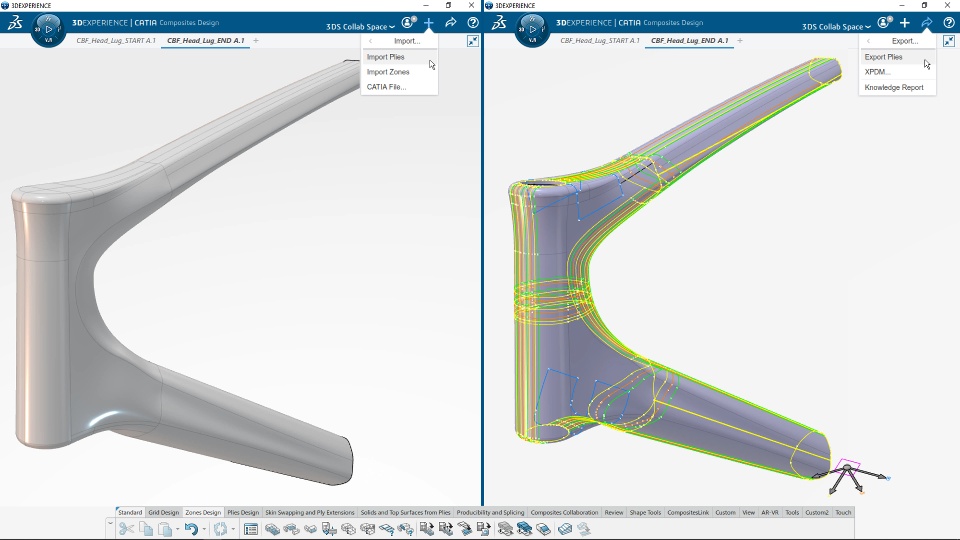The width and height of the screenshot is (960, 540).
Task: Open the Custom2 toolbar tab
Action: click(817, 512)
